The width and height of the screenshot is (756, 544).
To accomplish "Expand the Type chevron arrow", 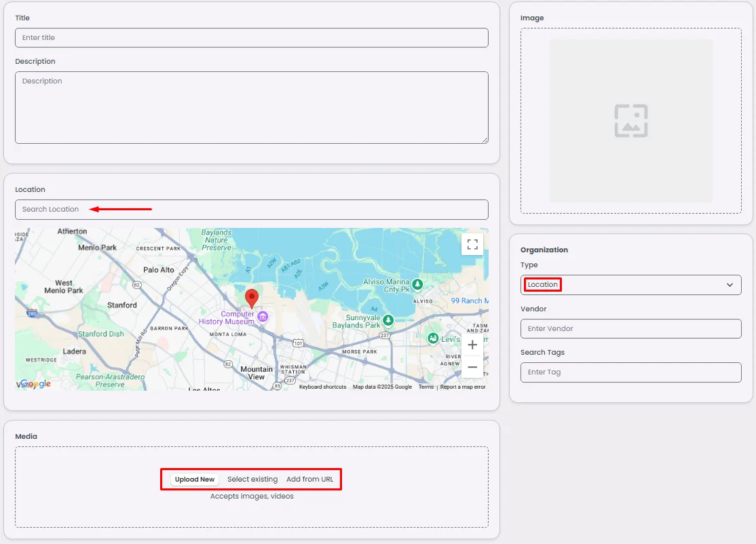I will click(x=730, y=285).
